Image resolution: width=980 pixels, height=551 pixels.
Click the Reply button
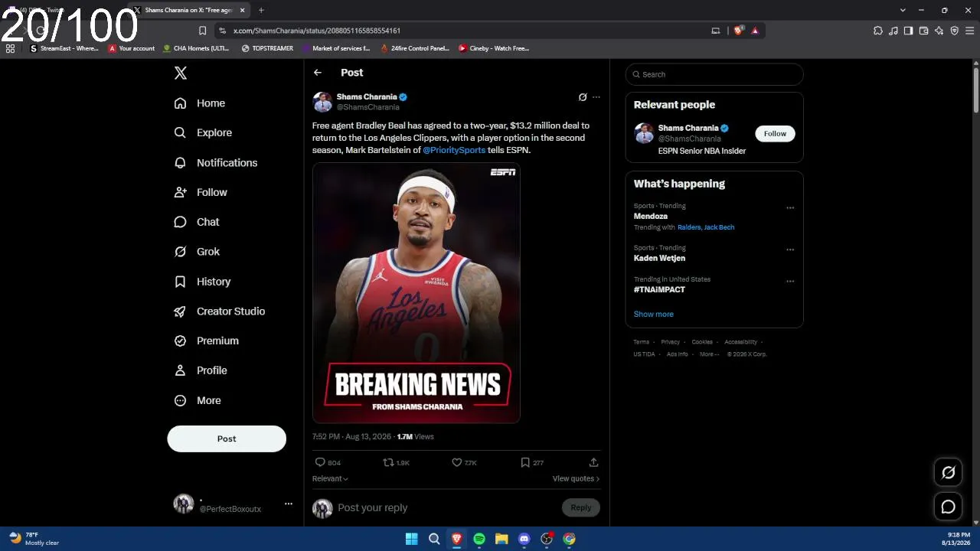coord(581,507)
